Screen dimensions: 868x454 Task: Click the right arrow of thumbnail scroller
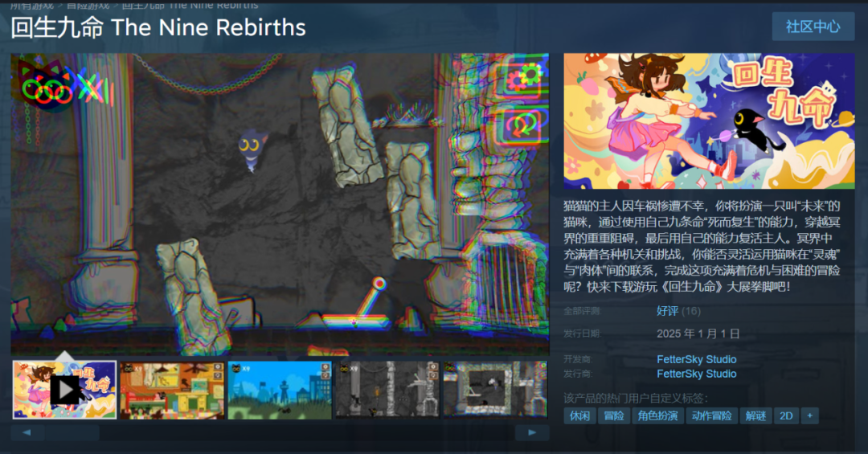pyautogui.click(x=532, y=433)
